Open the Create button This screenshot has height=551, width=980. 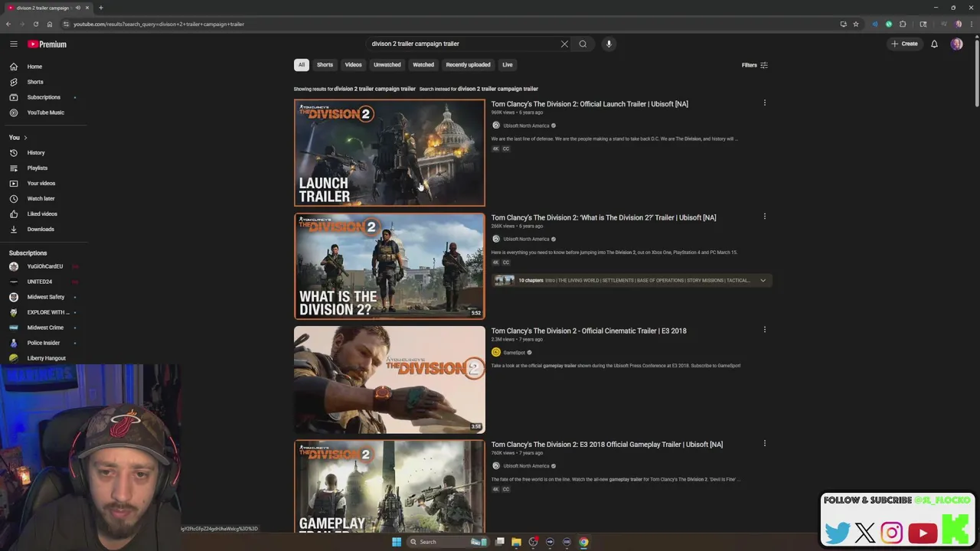[904, 44]
